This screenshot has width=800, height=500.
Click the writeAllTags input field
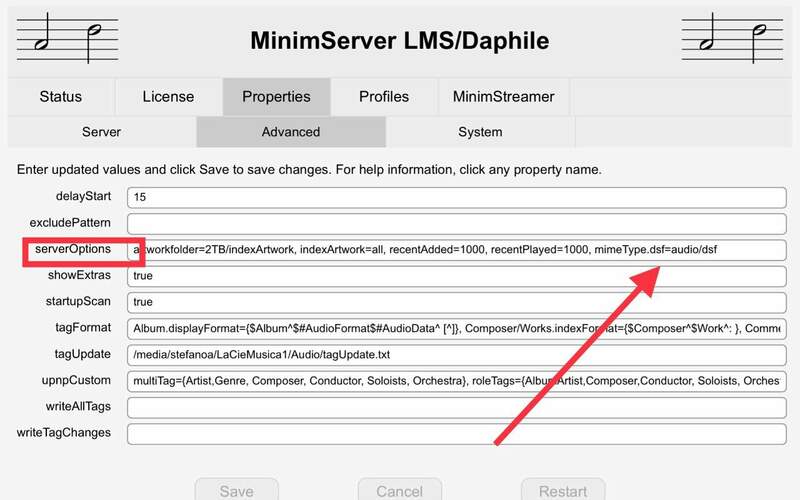(x=457, y=407)
